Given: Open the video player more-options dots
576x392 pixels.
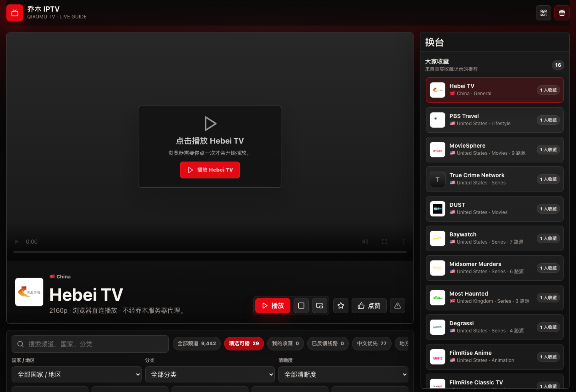Looking at the screenshot, I should (404, 242).
